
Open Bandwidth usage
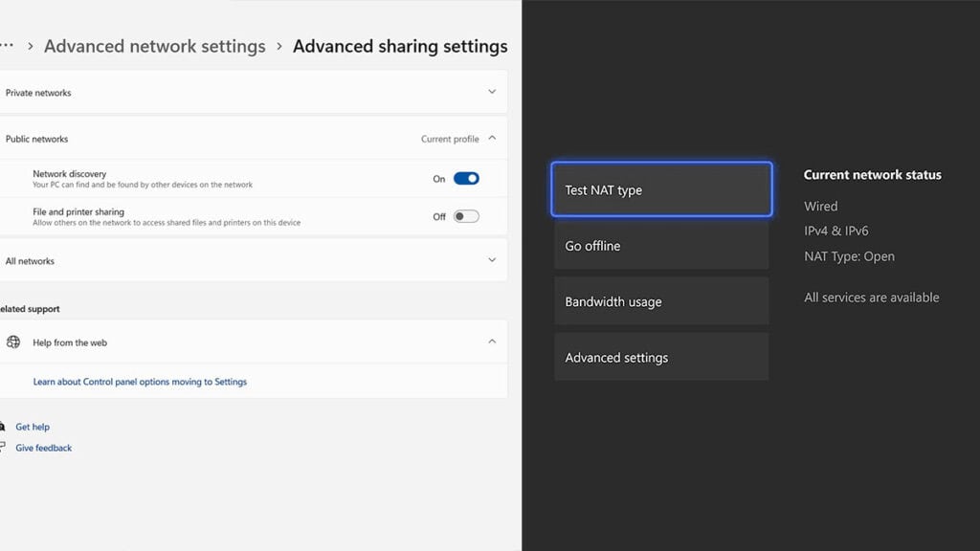click(660, 301)
